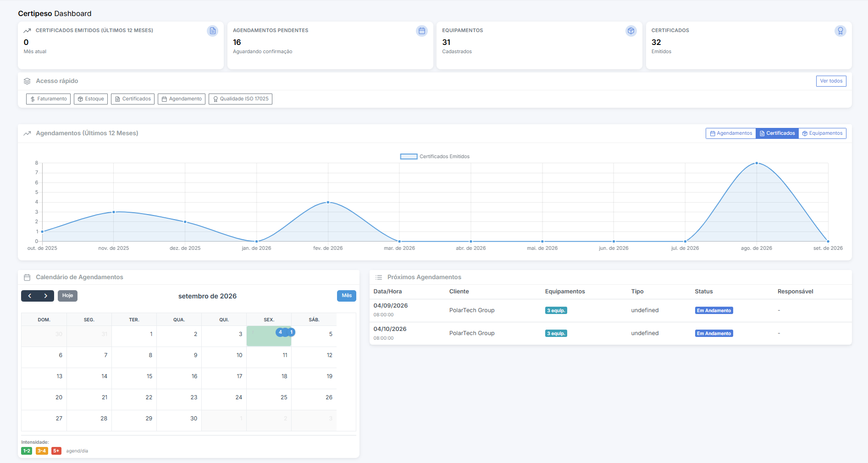Click the nov. de 2025 data point
This screenshot has width=868, height=463.
tap(114, 212)
